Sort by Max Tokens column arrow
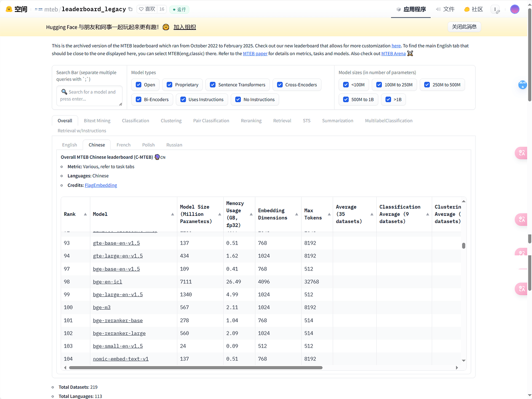The image size is (532, 399). (x=329, y=214)
